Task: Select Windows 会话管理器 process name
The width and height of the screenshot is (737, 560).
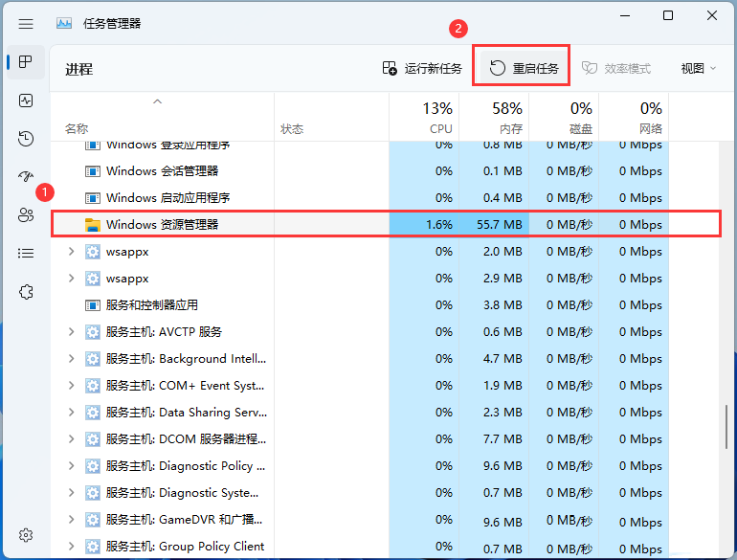Action: pos(162,171)
